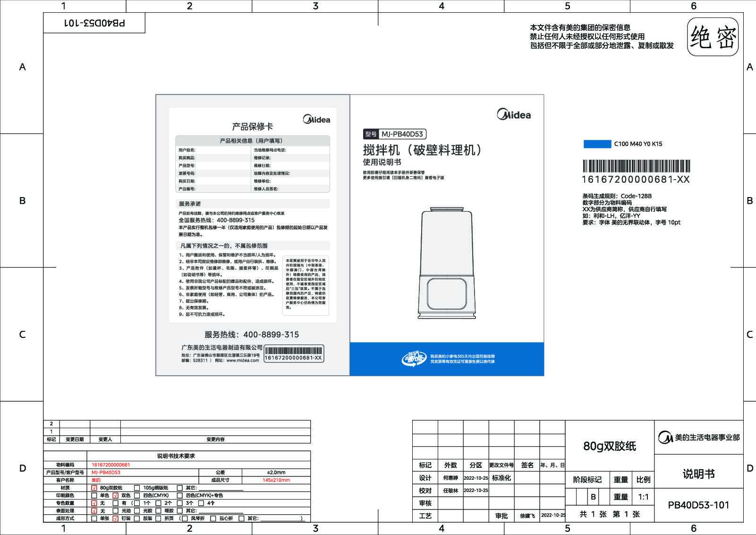Click the 服务承诺 section heading
Image resolution: width=756 pixels, height=535 pixels.
(189, 204)
